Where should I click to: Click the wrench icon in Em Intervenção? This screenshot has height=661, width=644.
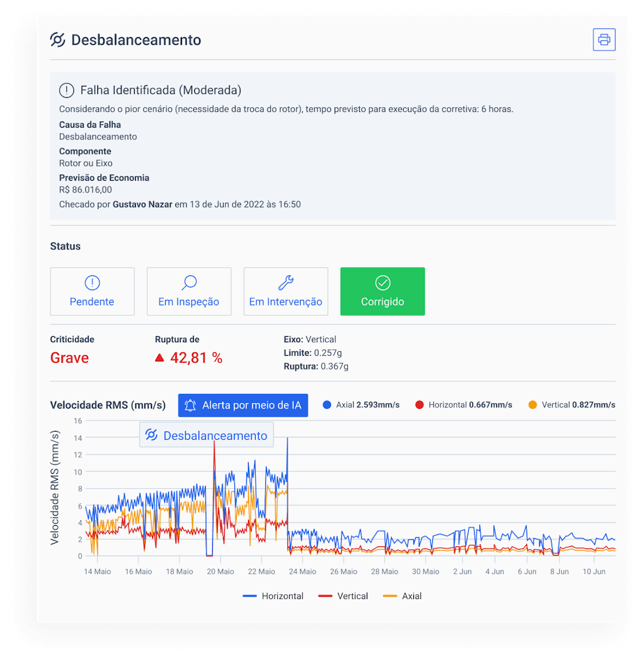tap(286, 283)
